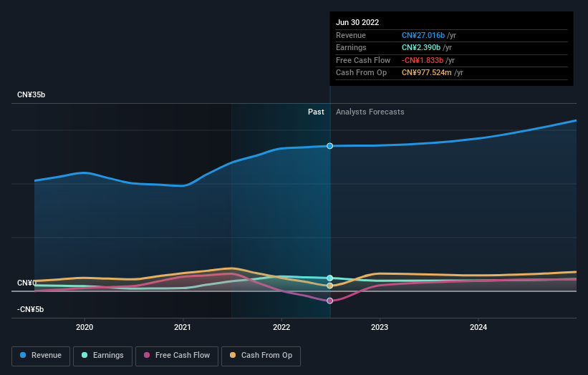Click the Past region label

pos(316,112)
